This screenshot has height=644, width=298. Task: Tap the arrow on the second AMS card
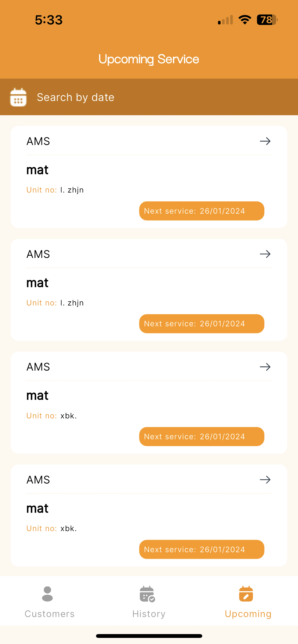pyautogui.click(x=265, y=254)
